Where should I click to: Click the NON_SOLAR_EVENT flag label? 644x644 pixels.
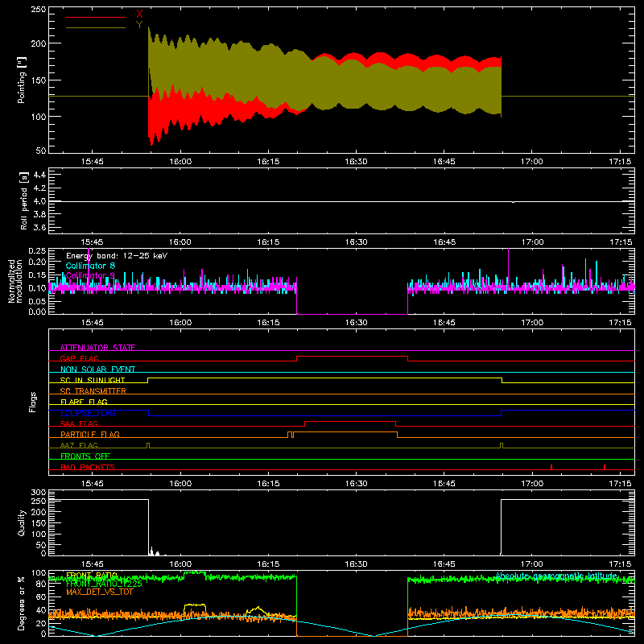[97, 369]
